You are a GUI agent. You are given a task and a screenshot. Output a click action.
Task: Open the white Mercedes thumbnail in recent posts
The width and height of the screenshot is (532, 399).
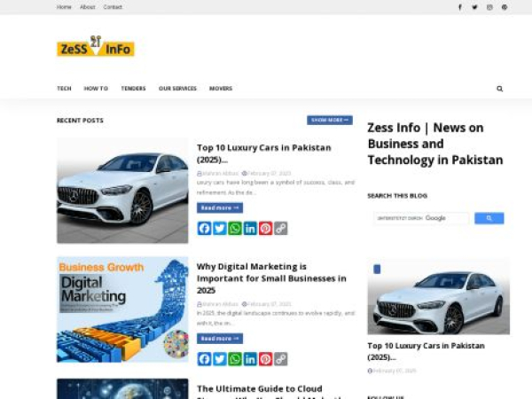point(122,191)
